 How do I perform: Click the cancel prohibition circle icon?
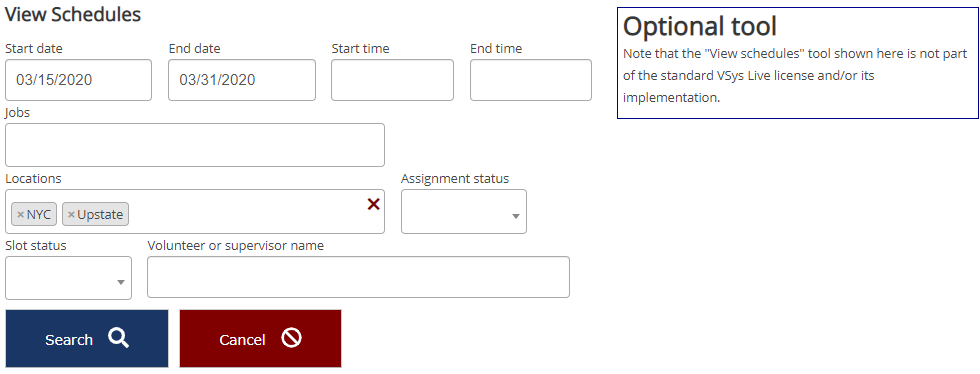[291, 338]
